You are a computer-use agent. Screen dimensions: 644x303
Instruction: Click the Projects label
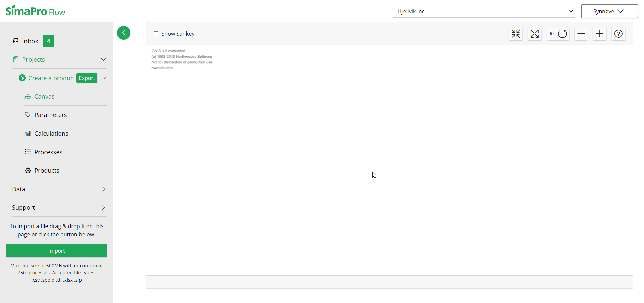[34, 59]
